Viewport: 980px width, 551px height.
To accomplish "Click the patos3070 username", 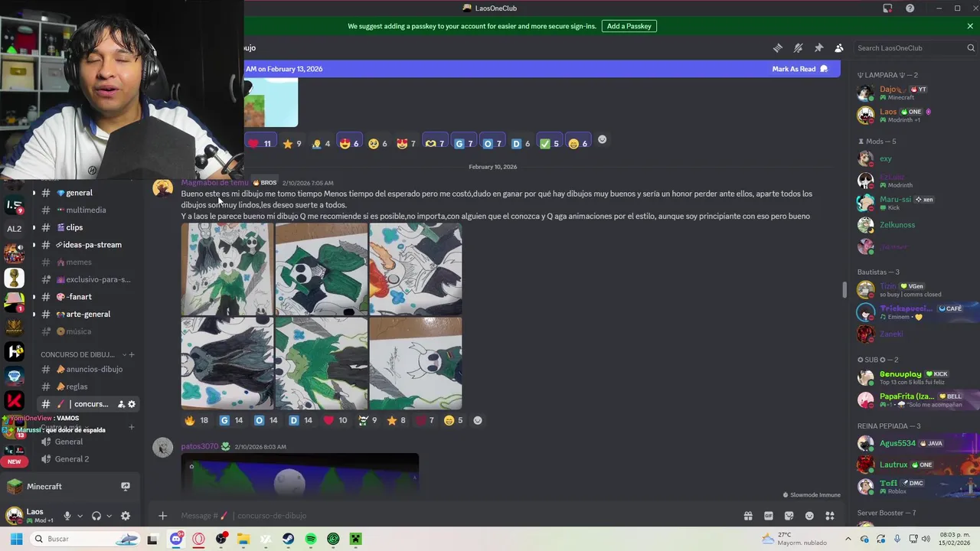I will (200, 446).
